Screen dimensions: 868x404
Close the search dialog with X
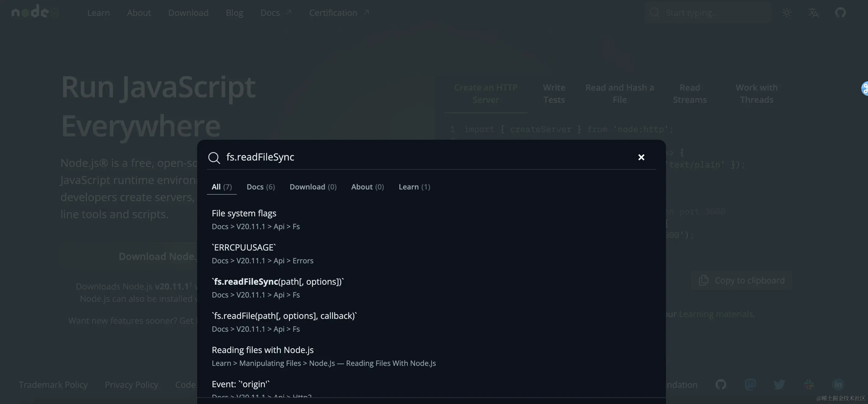click(641, 157)
